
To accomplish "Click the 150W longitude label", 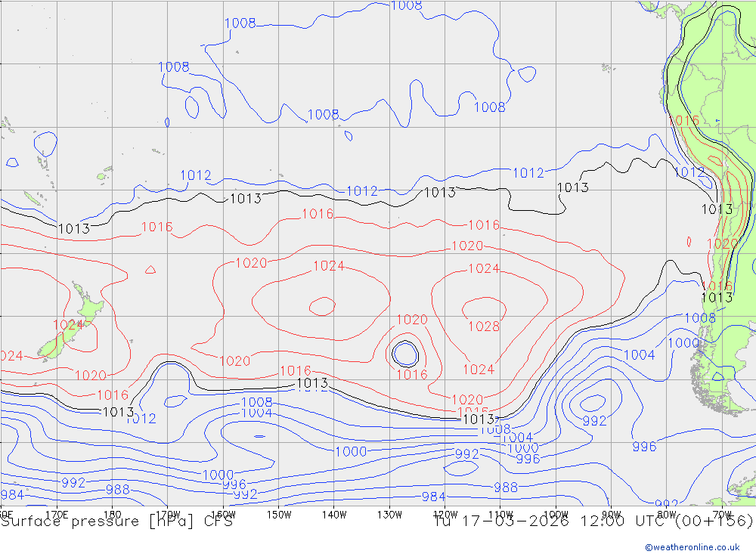I will pyautogui.click(x=279, y=515).
